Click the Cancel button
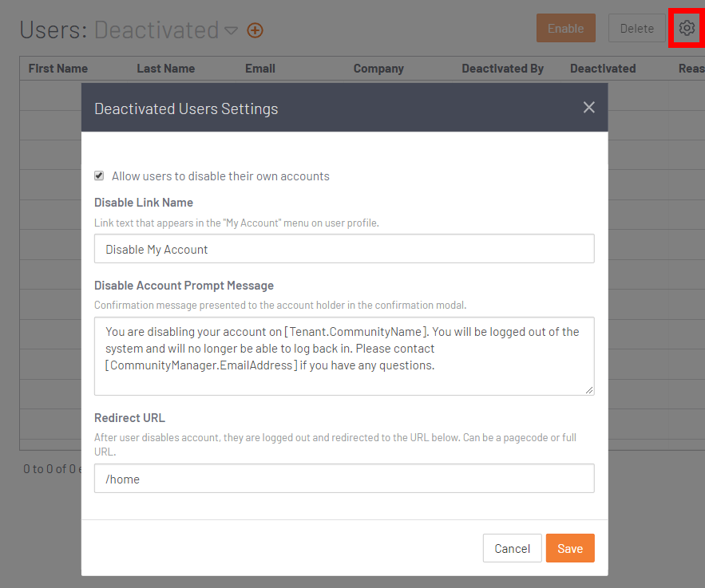The image size is (705, 588). 512,548
